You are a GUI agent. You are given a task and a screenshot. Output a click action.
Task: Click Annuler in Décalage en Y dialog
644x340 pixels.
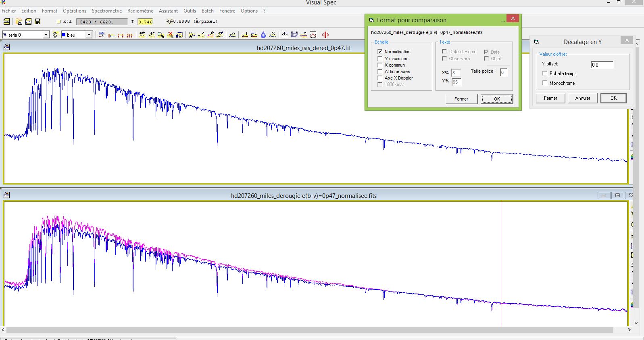[582, 98]
